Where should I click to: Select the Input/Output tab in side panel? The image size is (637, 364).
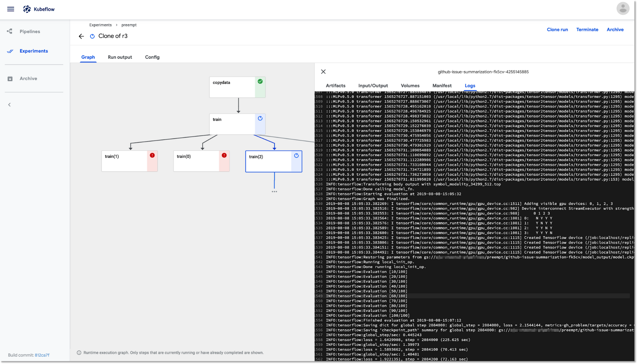(373, 86)
